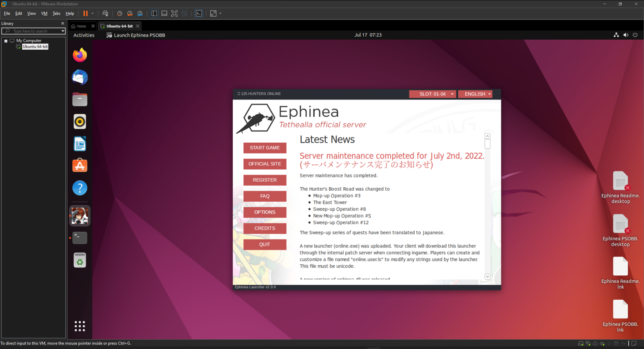The width and height of the screenshot is (644, 349).
Task: Open LibreOffice Writer from the dock
Action: (80, 144)
